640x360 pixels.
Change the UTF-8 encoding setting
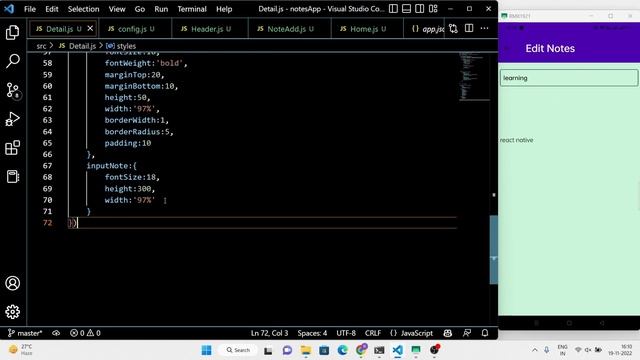346,333
